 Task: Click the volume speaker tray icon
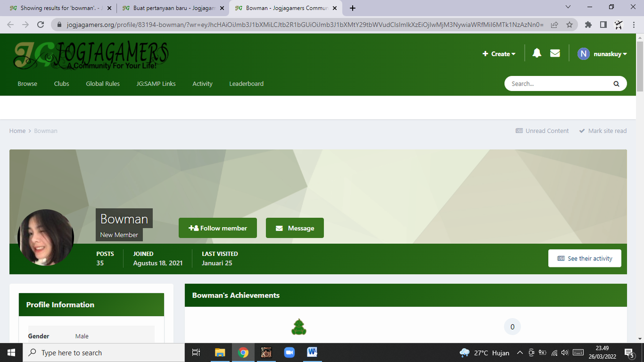pyautogui.click(x=565, y=352)
